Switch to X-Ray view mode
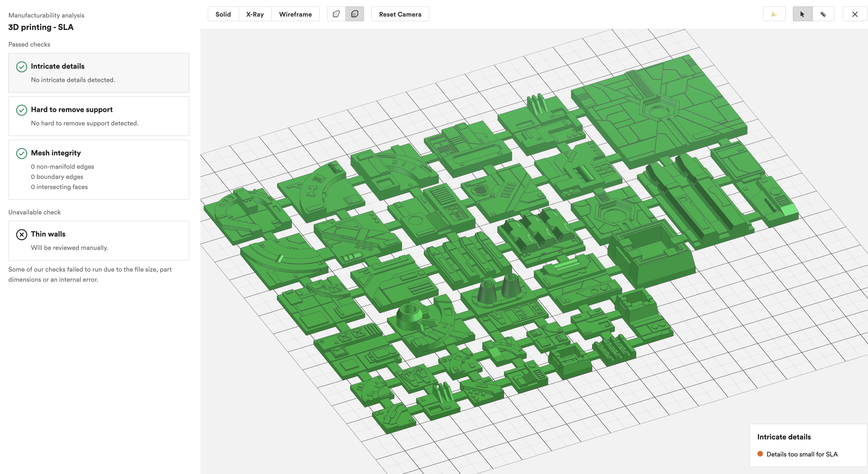Viewport: 868px width, 474px height. tap(255, 14)
